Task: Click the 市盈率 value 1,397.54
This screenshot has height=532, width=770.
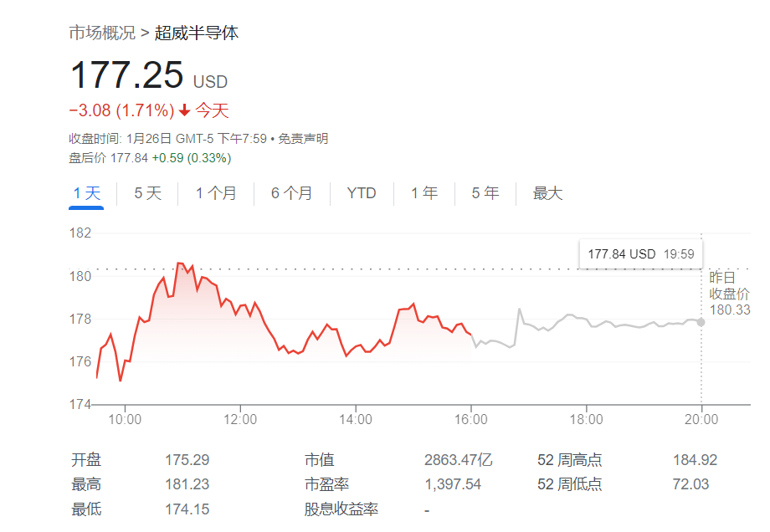Action: pyautogui.click(x=453, y=484)
